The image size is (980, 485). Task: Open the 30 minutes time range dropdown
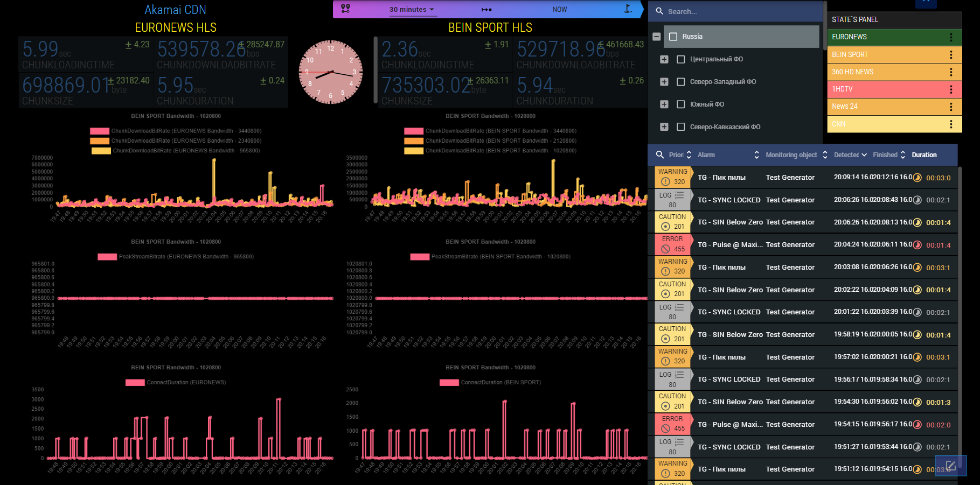coord(412,10)
